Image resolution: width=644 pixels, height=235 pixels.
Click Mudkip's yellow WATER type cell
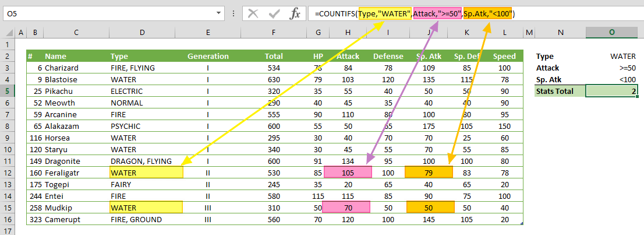pyautogui.click(x=146, y=208)
